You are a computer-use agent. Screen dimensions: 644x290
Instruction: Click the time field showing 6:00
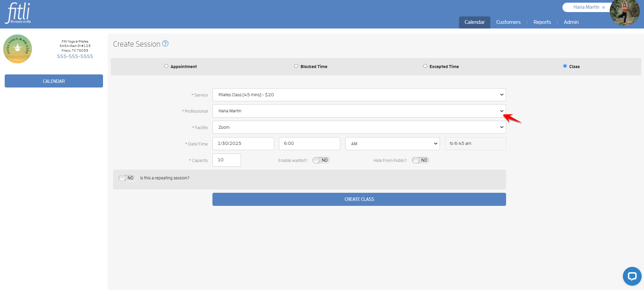(309, 143)
